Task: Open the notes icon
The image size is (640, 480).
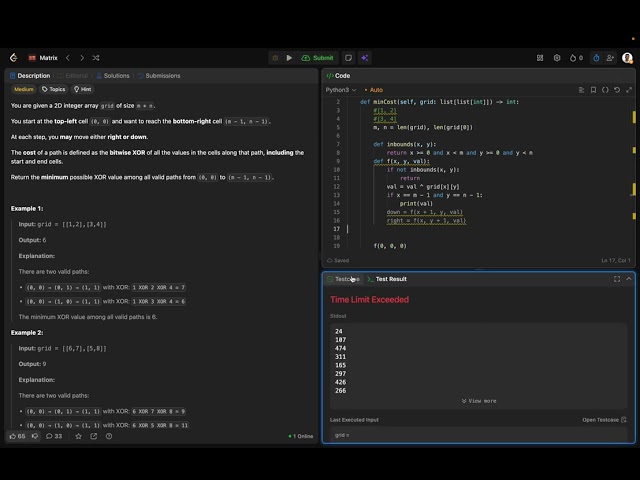Action: click(348, 58)
